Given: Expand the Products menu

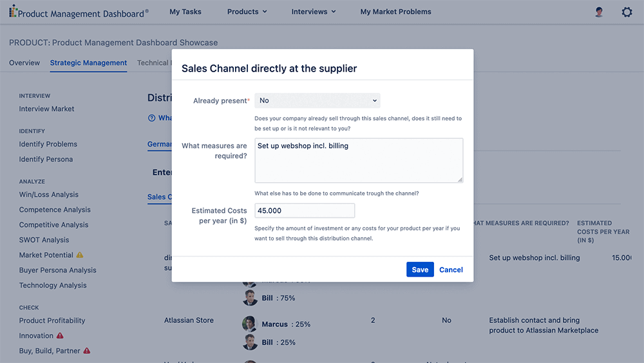Looking at the screenshot, I should click(x=247, y=12).
